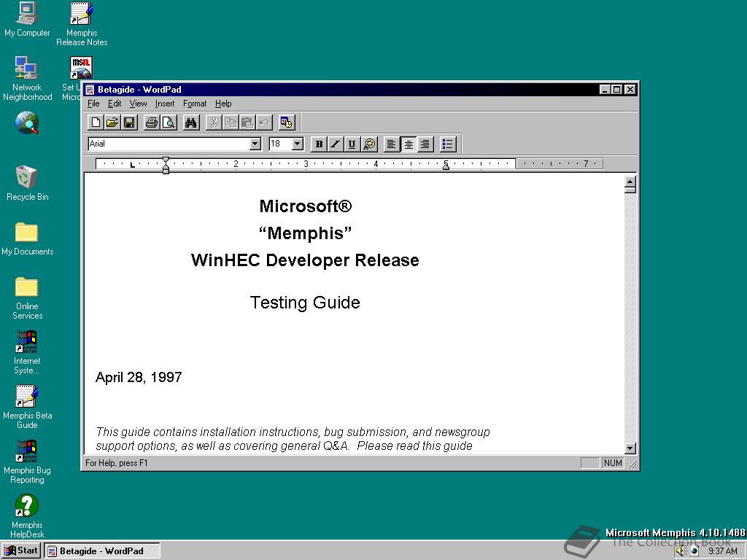Select Internet Syste... desktop shortcut
This screenshot has width=747, height=560.
tap(27, 352)
